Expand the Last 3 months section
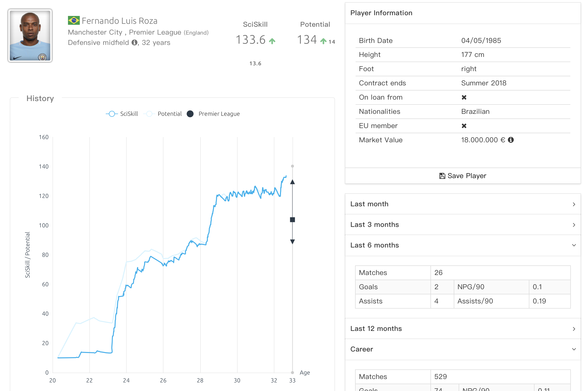The height and width of the screenshot is (391, 588). [x=463, y=225]
